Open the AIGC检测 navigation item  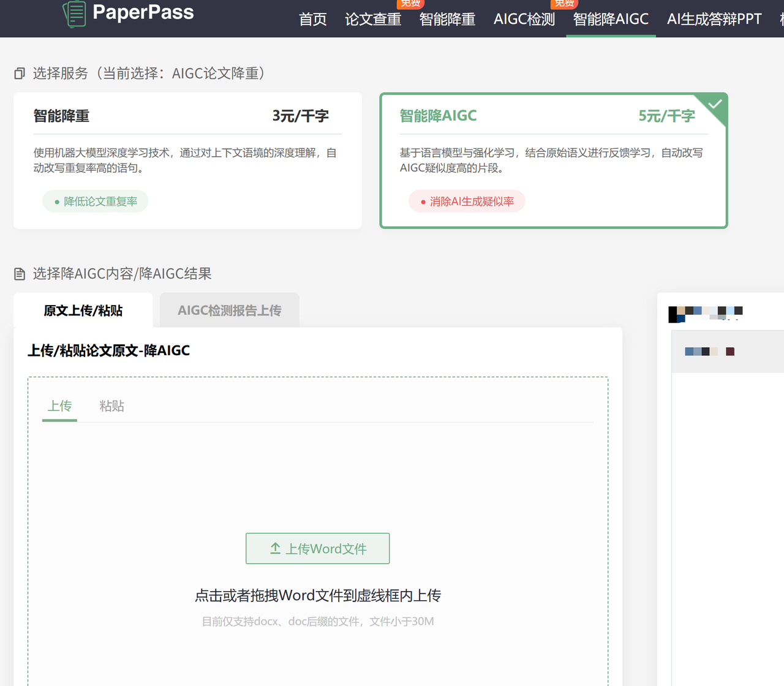tap(524, 20)
